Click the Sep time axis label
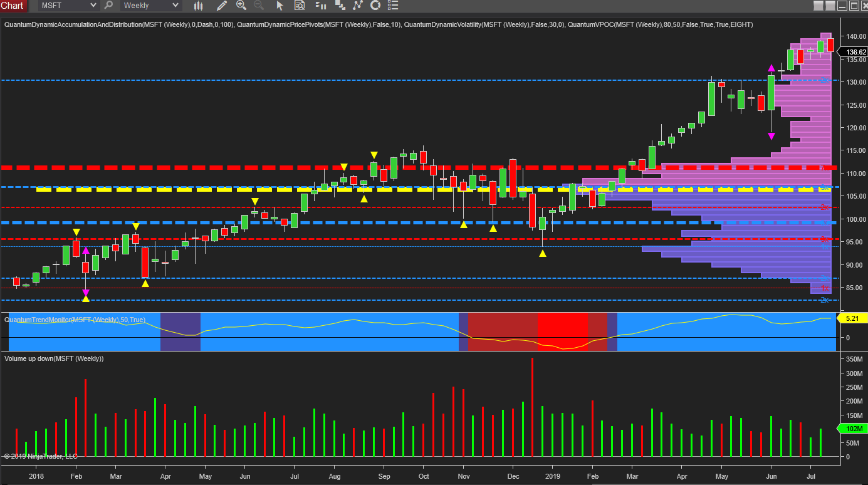This screenshot has width=868, height=485. tap(384, 477)
